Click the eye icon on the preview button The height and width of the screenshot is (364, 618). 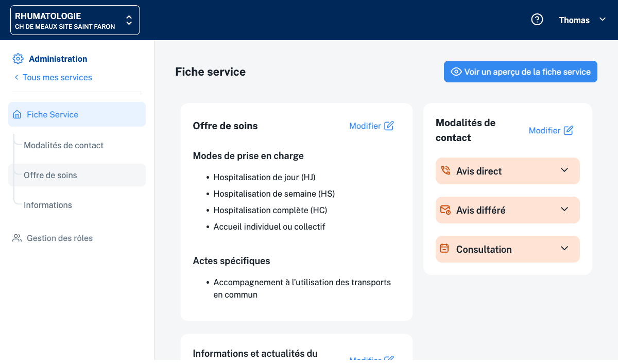[456, 72]
